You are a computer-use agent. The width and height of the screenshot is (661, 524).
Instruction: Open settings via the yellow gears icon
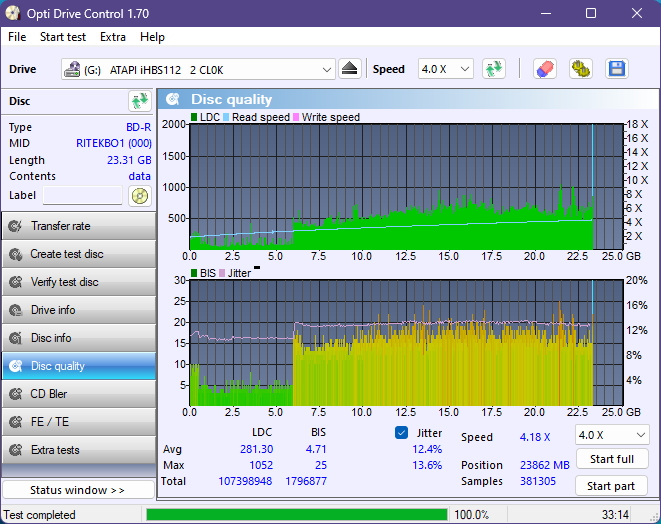580,69
